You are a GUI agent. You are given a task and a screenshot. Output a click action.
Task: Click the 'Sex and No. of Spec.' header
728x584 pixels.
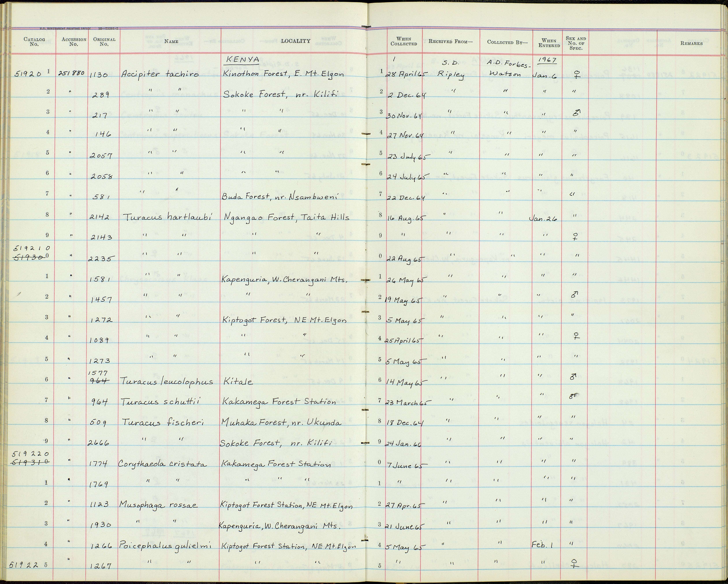pyautogui.click(x=576, y=43)
